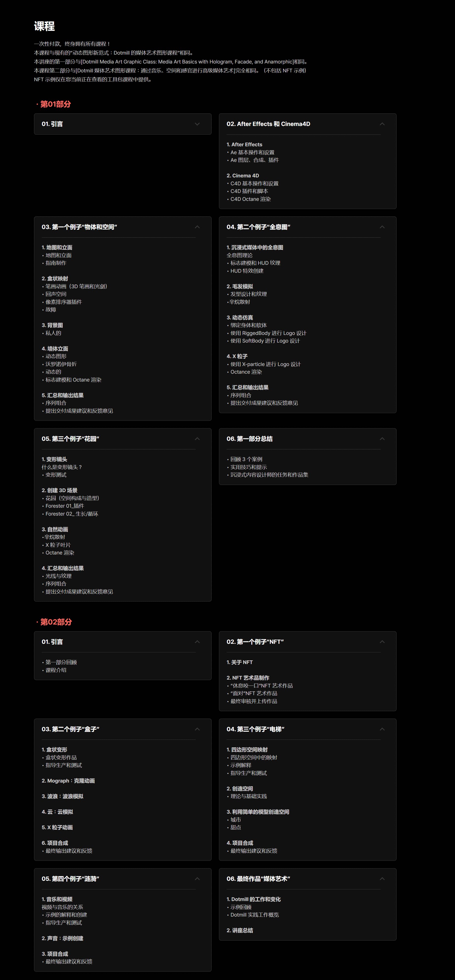Viewport: 455px width, 980px height.
Task: Expand the 01. 引言 section in 第01部分
Action: click(122, 124)
